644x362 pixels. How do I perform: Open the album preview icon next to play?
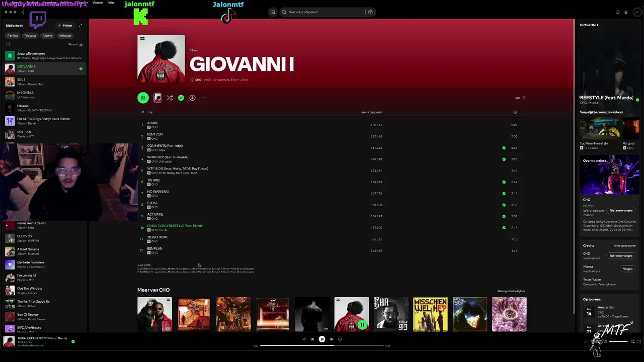[x=157, y=98]
